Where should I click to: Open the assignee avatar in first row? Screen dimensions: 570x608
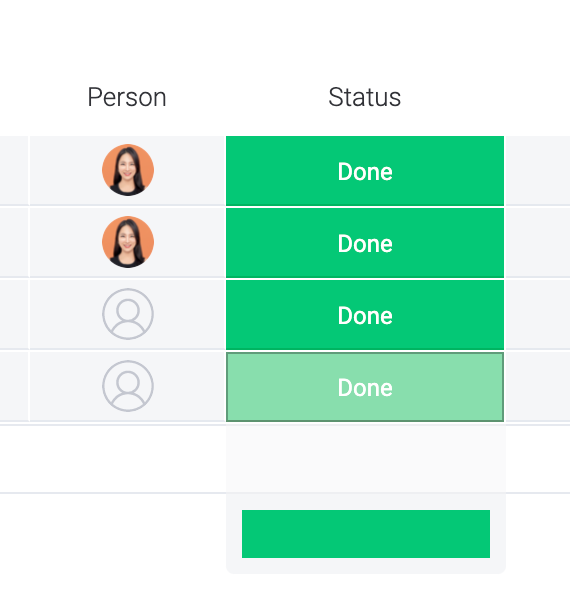tap(128, 170)
